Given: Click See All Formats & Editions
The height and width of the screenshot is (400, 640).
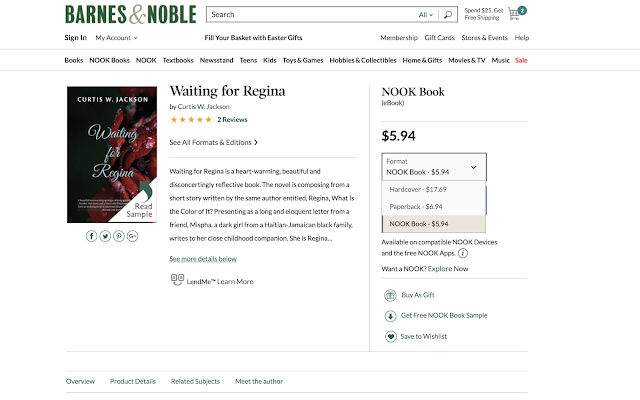Looking at the screenshot, I should (213, 142).
